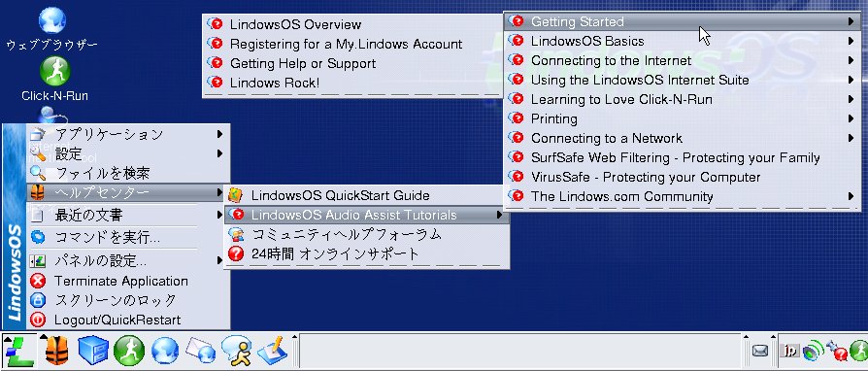Expand the 設定 submenu arrow
The image size is (868, 371).
point(219,153)
